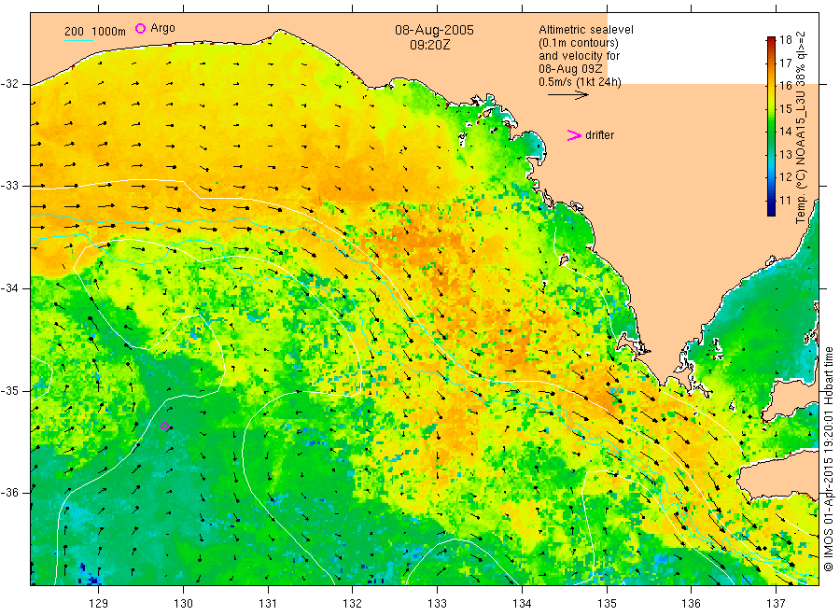
Task: Click the dark blue bottom of the colorbar
Action: [x=772, y=212]
